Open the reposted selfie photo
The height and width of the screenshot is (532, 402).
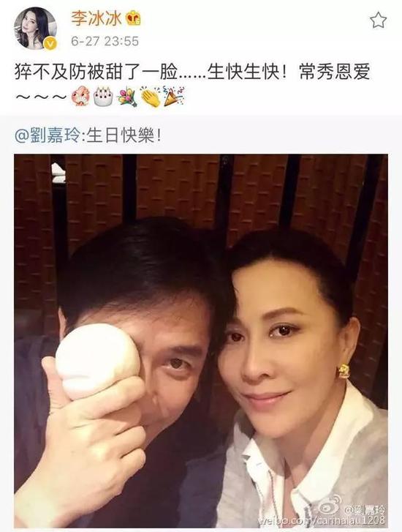tap(201, 341)
